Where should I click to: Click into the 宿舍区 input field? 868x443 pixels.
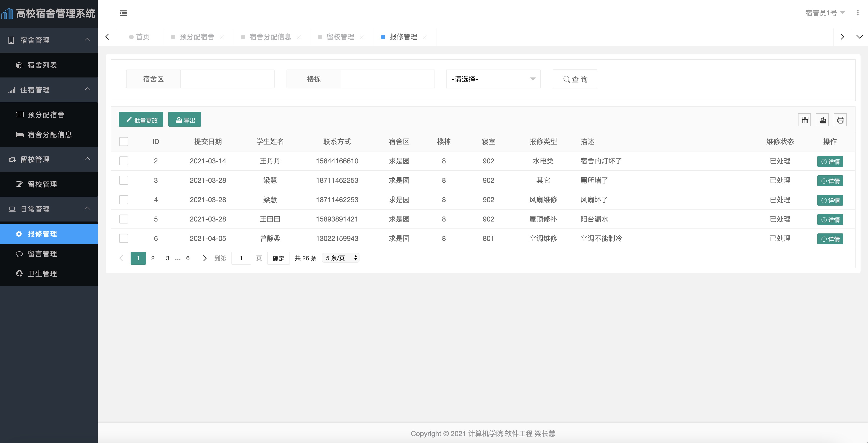click(227, 79)
